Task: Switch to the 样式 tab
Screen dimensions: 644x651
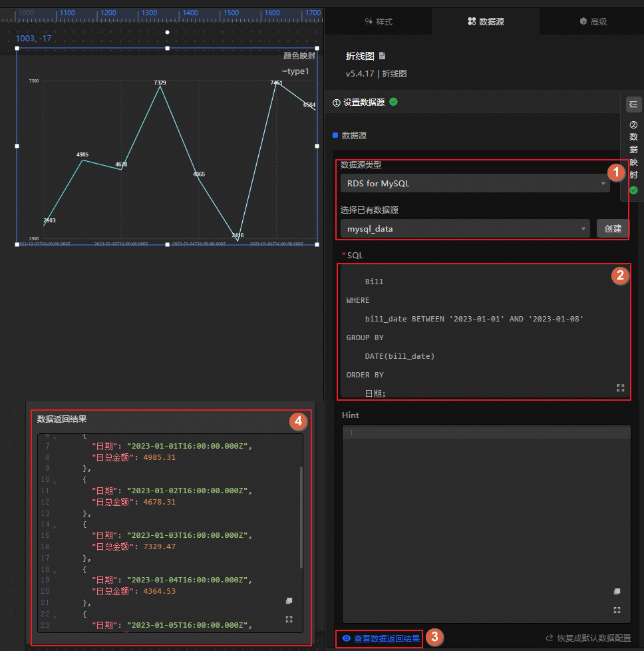Action: 378,21
